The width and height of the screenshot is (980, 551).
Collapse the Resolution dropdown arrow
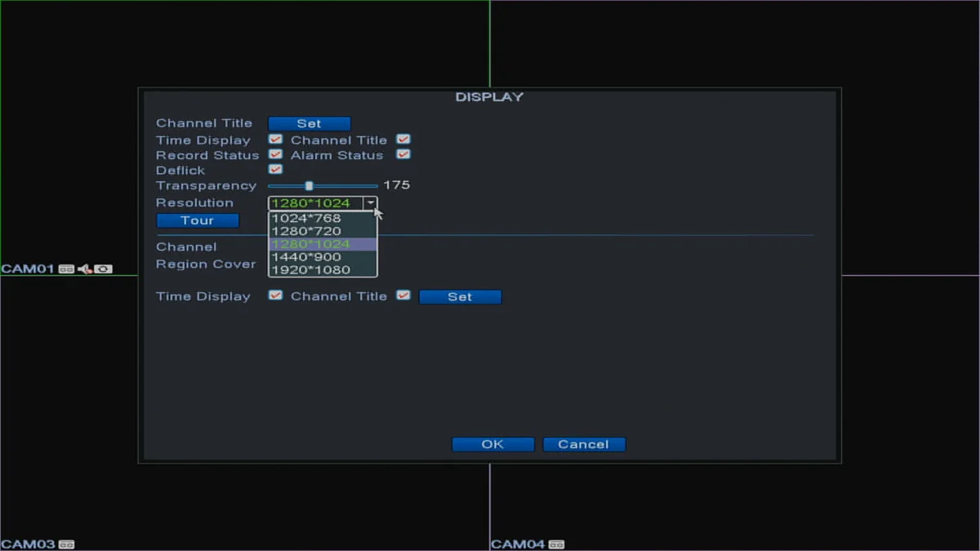click(x=371, y=203)
